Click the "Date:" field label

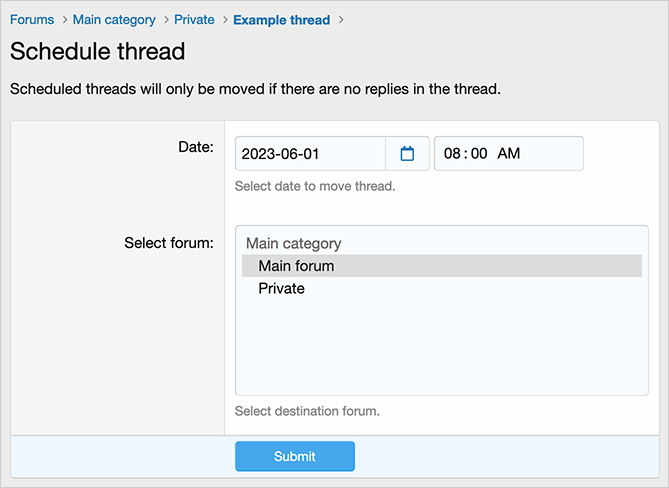coord(195,147)
